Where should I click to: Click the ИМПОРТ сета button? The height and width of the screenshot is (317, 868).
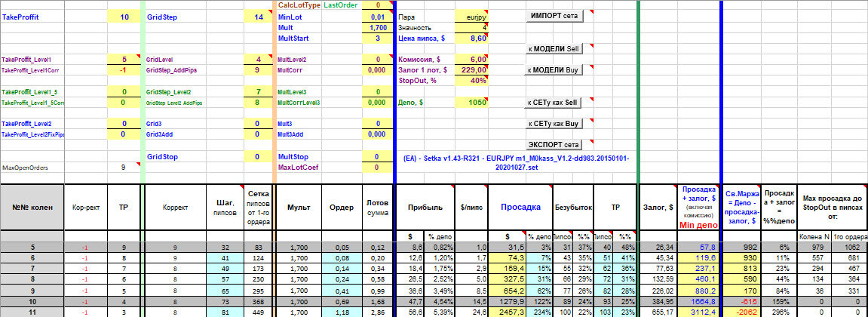point(554,16)
